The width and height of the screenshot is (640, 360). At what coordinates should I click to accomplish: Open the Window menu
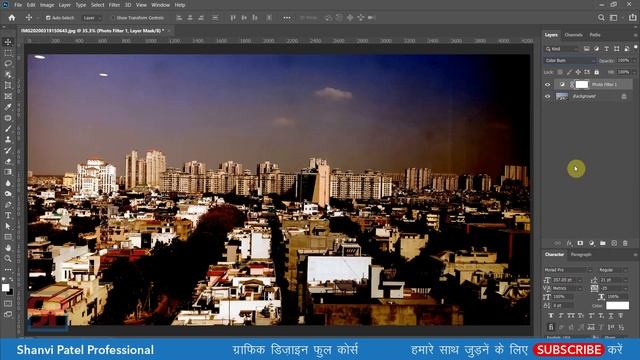[x=160, y=5]
